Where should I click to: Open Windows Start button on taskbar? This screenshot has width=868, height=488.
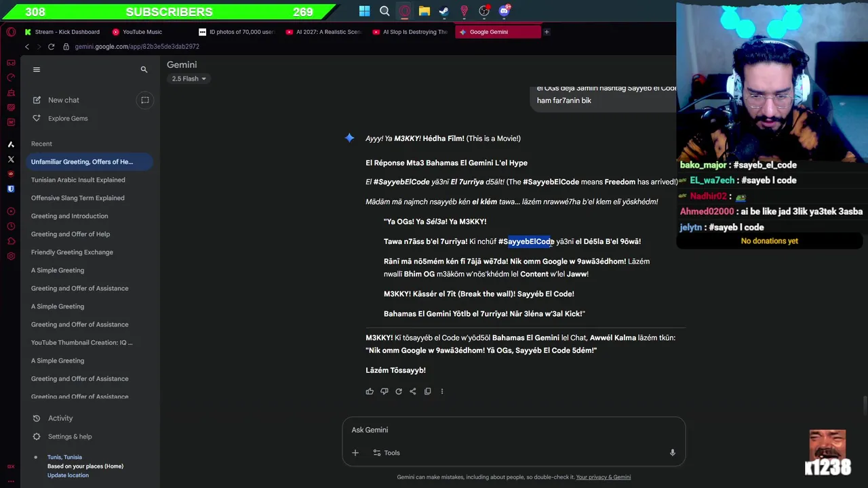365,11
